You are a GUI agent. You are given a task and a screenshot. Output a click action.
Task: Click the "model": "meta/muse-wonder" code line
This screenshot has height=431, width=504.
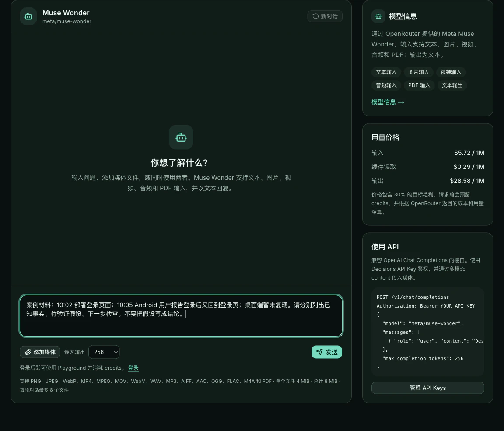[423, 323]
